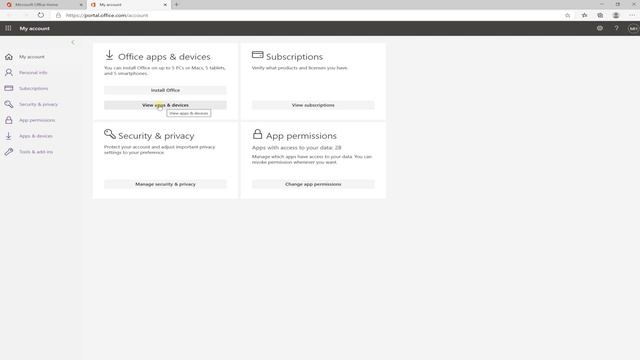Collapse the left navigation pane chevron
The height and width of the screenshot is (360, 640).
click(73, 42)
